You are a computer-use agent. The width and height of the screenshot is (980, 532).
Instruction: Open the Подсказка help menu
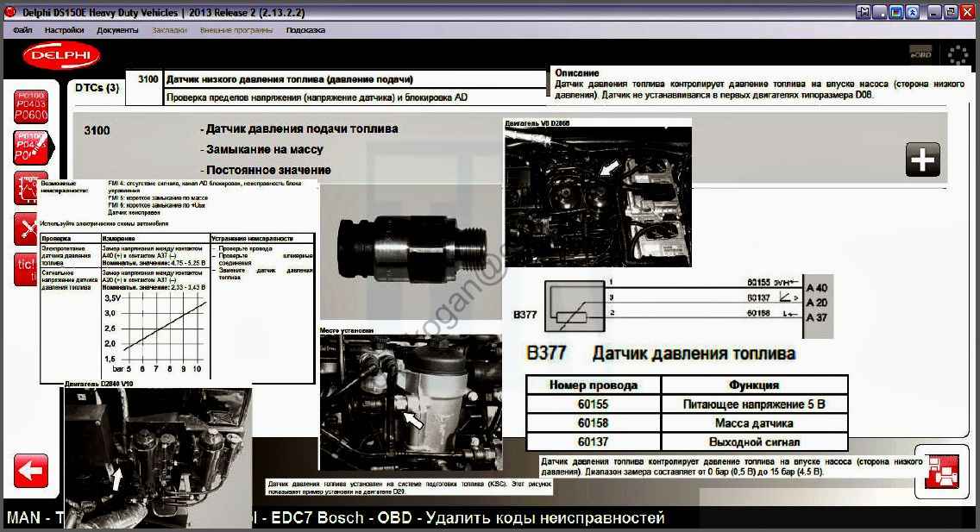305,30
